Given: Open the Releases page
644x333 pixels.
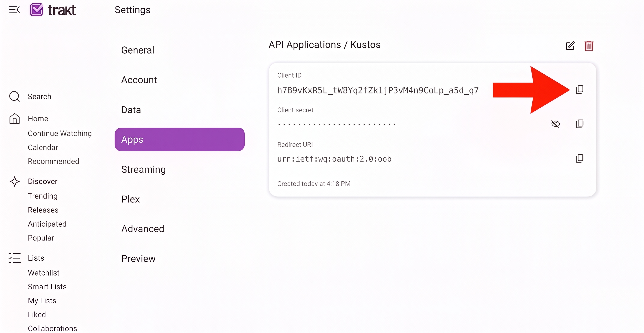Looking at the screenshot, I should (43, 210).
